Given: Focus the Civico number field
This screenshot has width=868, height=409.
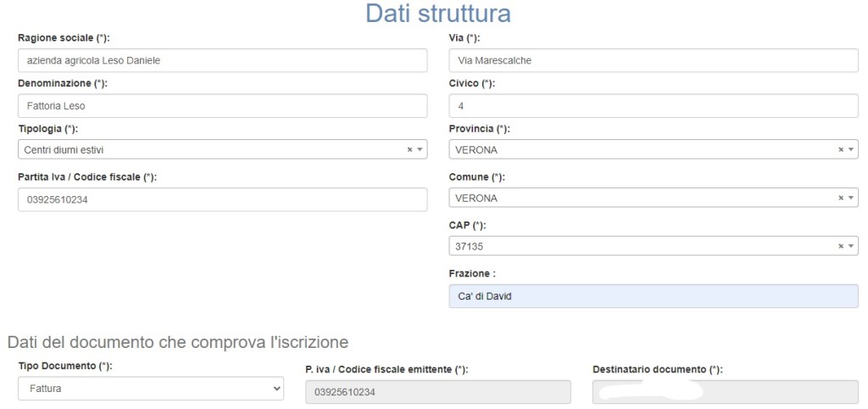Looking at the screenshot, I should (653, 106).
